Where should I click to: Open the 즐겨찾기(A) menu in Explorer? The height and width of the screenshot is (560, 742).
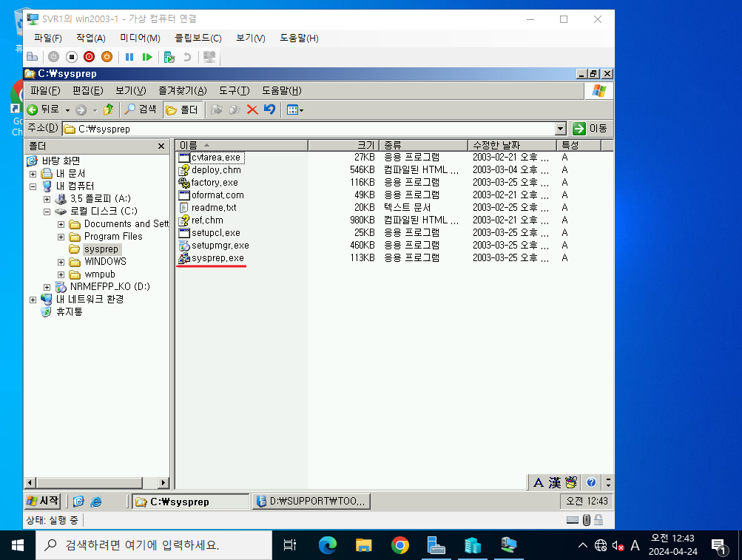tap(183, 91)
